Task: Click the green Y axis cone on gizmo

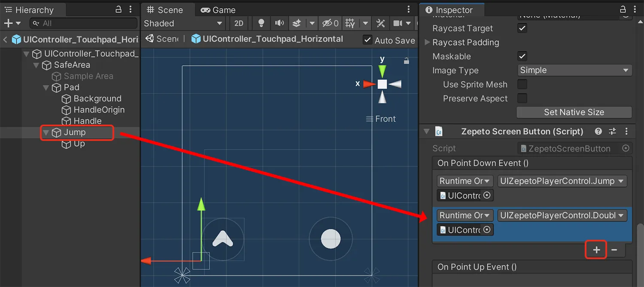Action: coord(382,71)
